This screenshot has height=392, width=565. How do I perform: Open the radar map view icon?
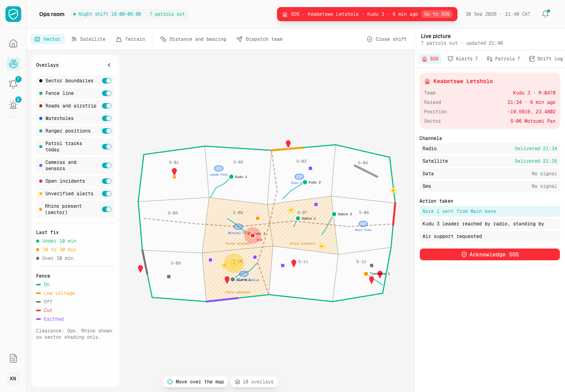point(13,64)
